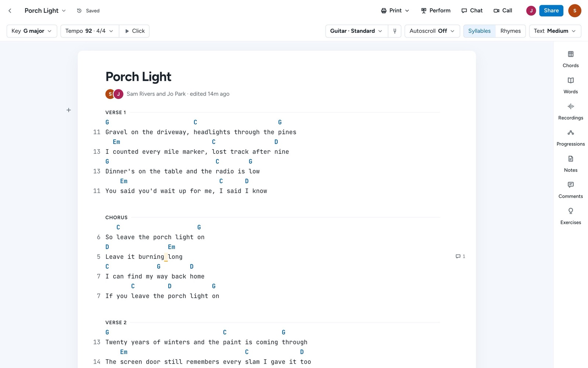The image size is (588, 368).
Task: Open the Tempo 92 · 4/4 dropdown
Action: click(89, 31)
